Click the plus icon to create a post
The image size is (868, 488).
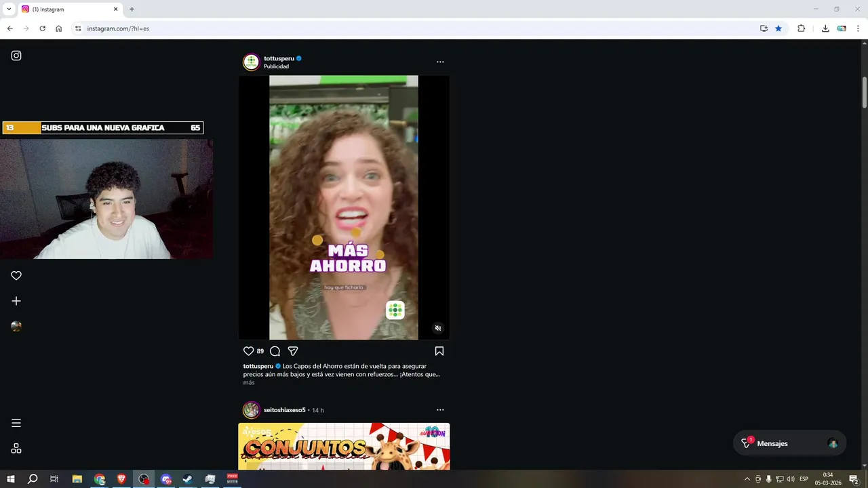[16, 301]
